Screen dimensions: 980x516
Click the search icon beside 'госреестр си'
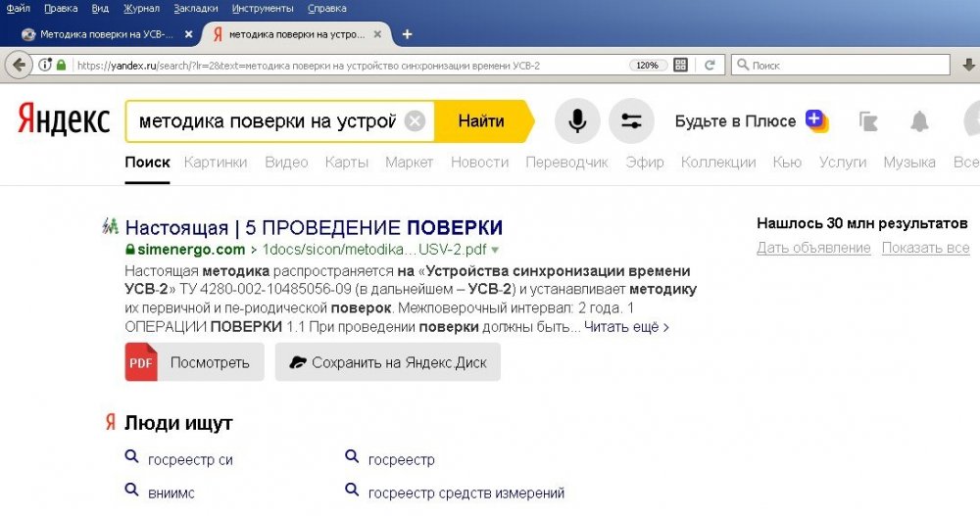(131, 457)
